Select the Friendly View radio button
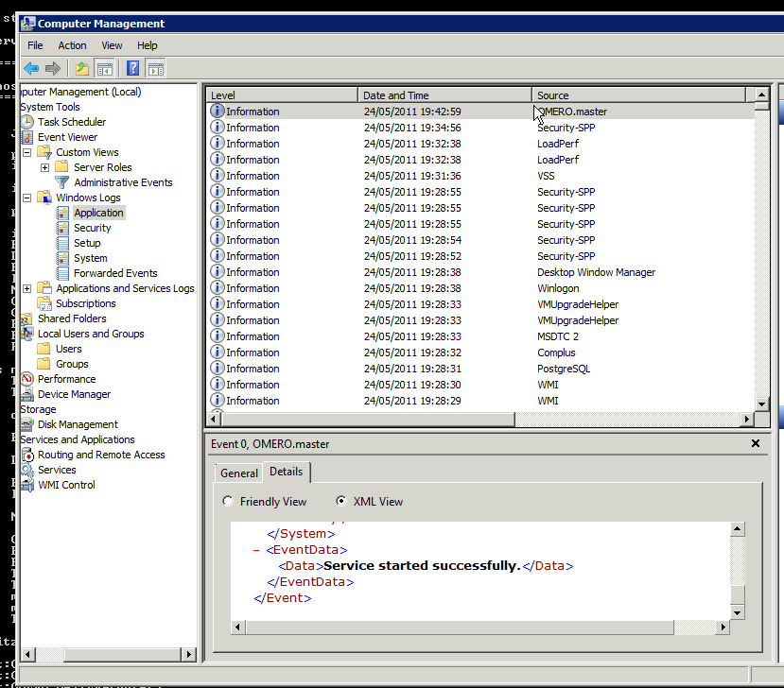Viewport: 784px width, 688px height. coord(228,501)
